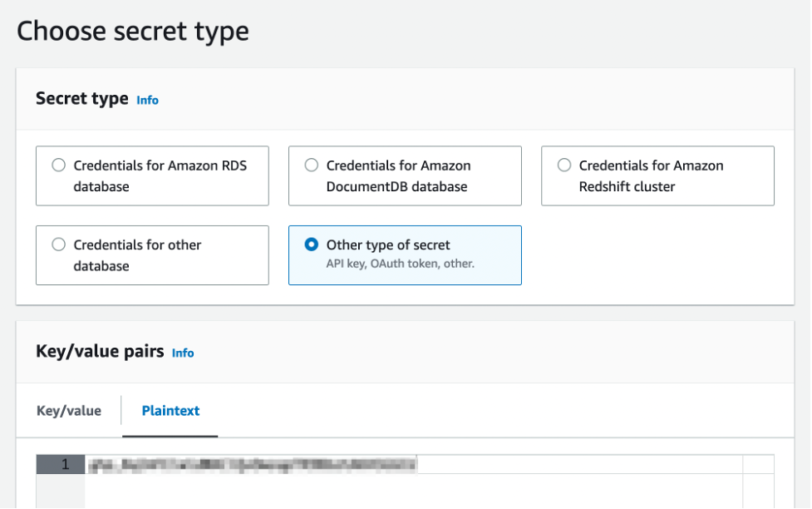Viewport: 812px width, 509px height.
Task: Choose Credentials for Amazon Redshift cluster
Action: (565, 165)
